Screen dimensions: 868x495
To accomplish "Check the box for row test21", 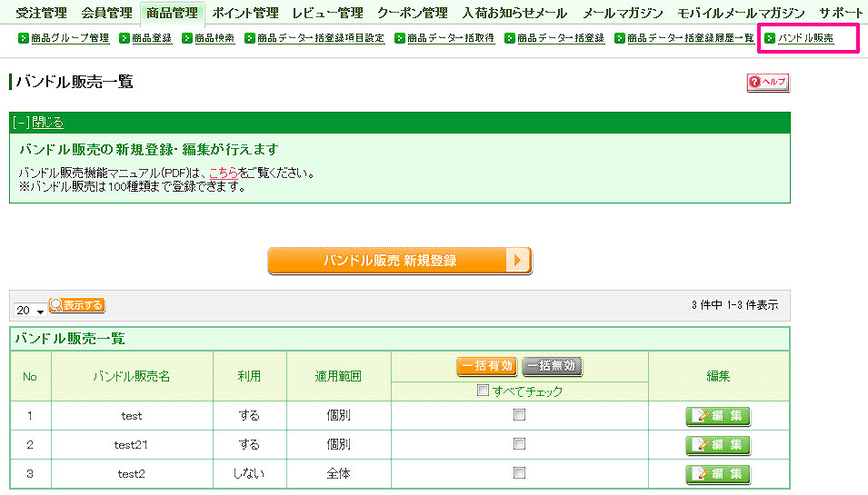I will point(519,443).
